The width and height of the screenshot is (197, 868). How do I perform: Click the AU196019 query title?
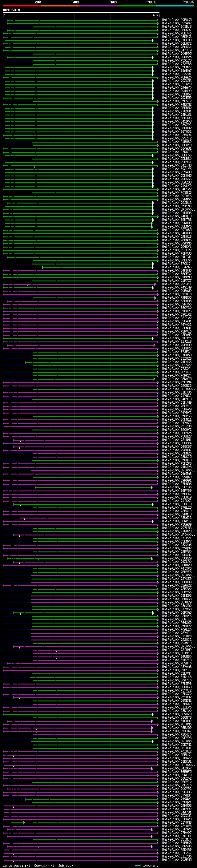11,10
